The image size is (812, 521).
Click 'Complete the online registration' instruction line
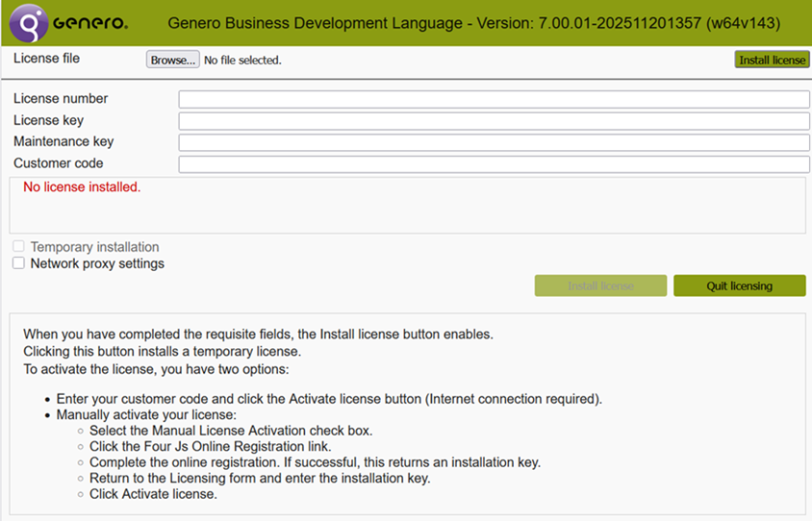point(315,462)
